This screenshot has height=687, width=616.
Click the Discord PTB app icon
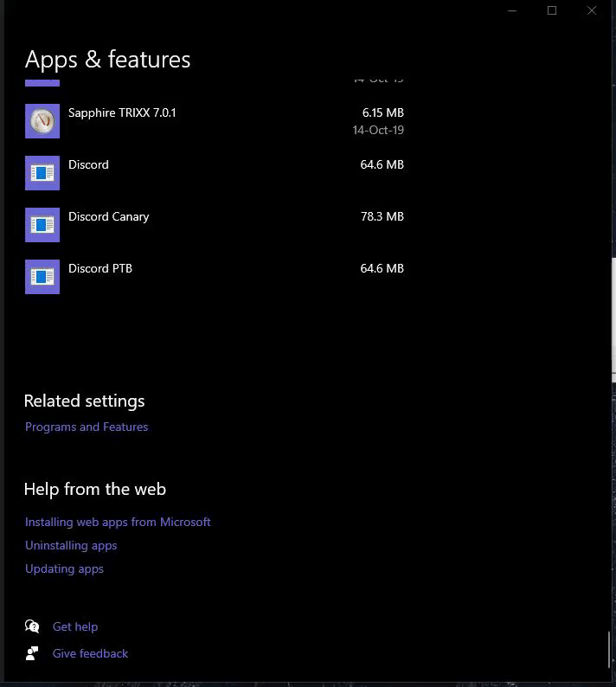[x=42, y=277]
